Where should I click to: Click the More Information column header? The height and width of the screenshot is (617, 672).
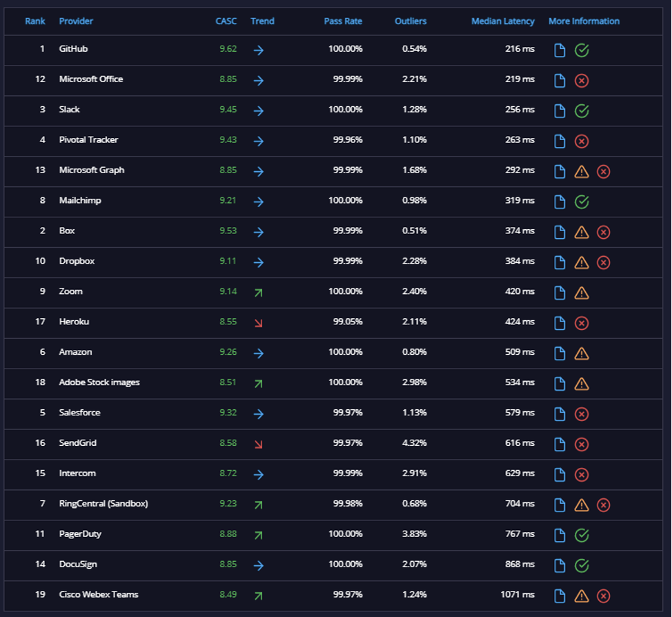(584, 21)
